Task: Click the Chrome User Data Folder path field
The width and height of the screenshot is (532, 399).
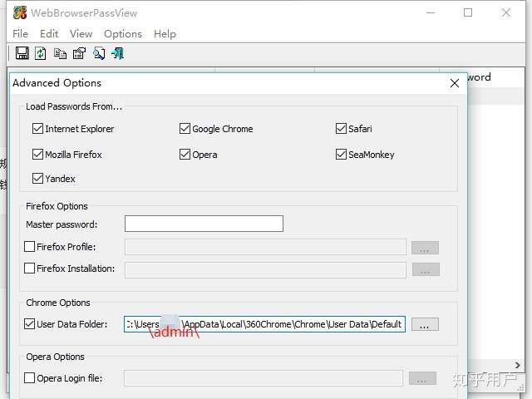Action: (264, 324)
